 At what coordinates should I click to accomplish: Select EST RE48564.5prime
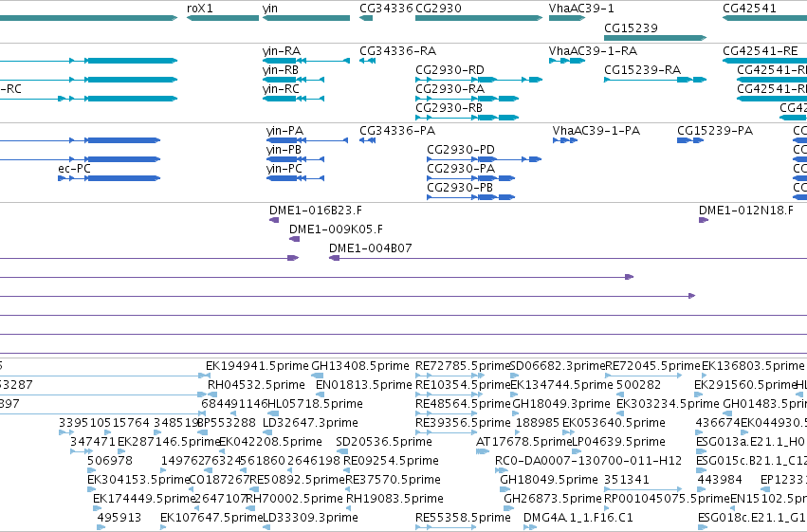(447, 413)
